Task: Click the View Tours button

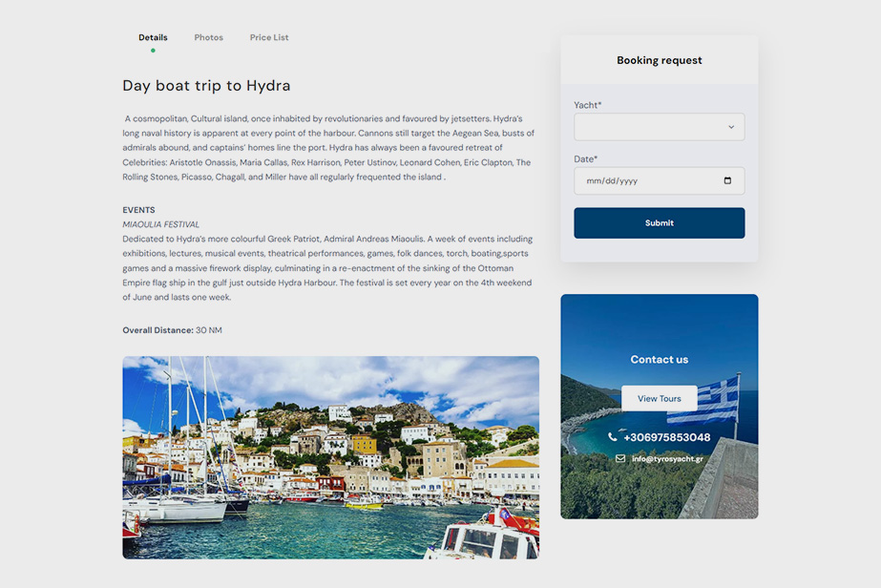Action: click(x=659, y=399)
